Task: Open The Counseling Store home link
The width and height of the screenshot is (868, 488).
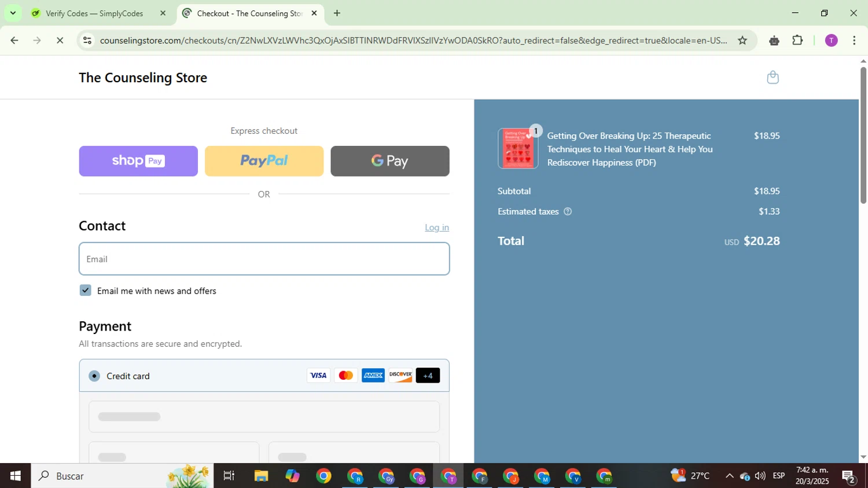Action: 143,78
